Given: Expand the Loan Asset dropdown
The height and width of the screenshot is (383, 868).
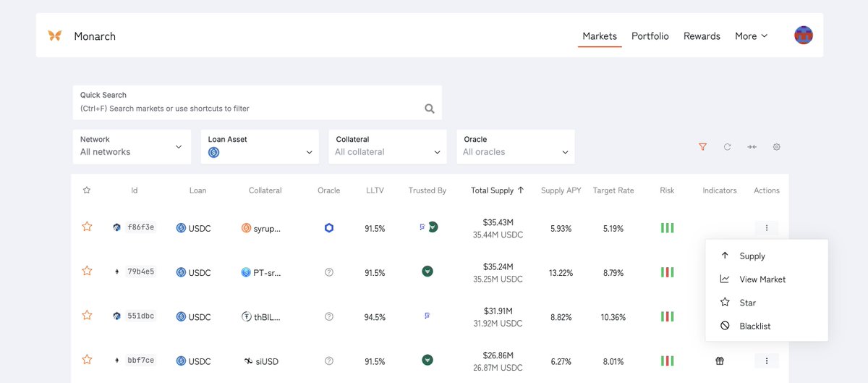Looking at the screenshot, I should [260, 146].
